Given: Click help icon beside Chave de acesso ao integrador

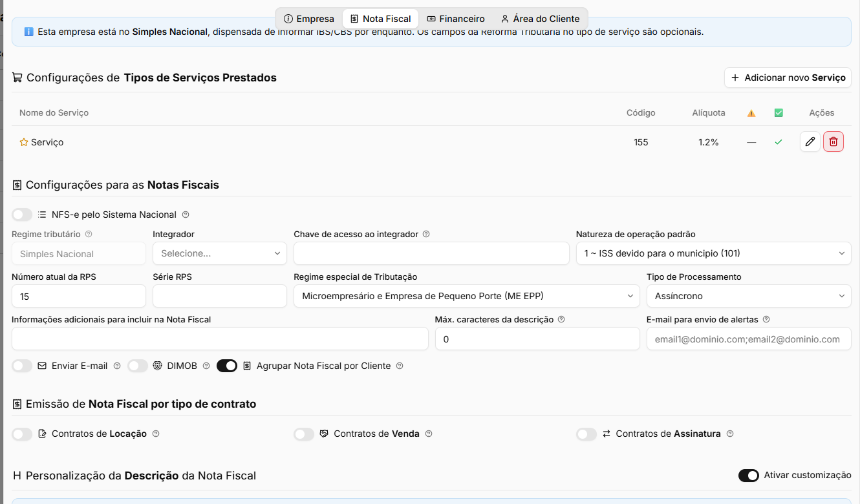Looking at the screenshot, I should 426,234.
